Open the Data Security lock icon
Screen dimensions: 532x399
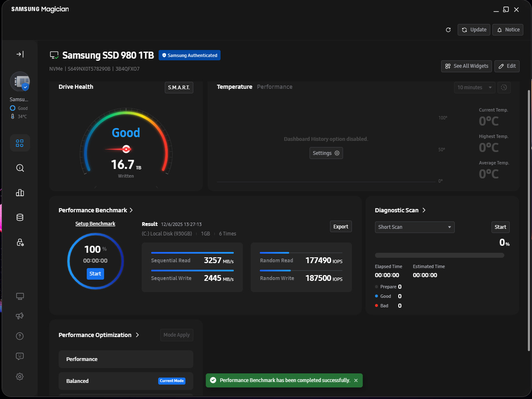pos(20,242)
